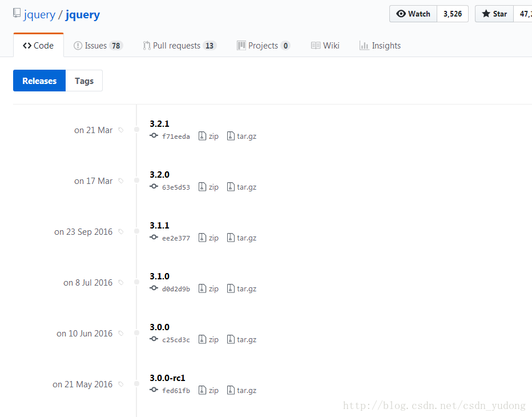Download the zip for release 3.1.0
532x417 pixels.
[208, 288]
